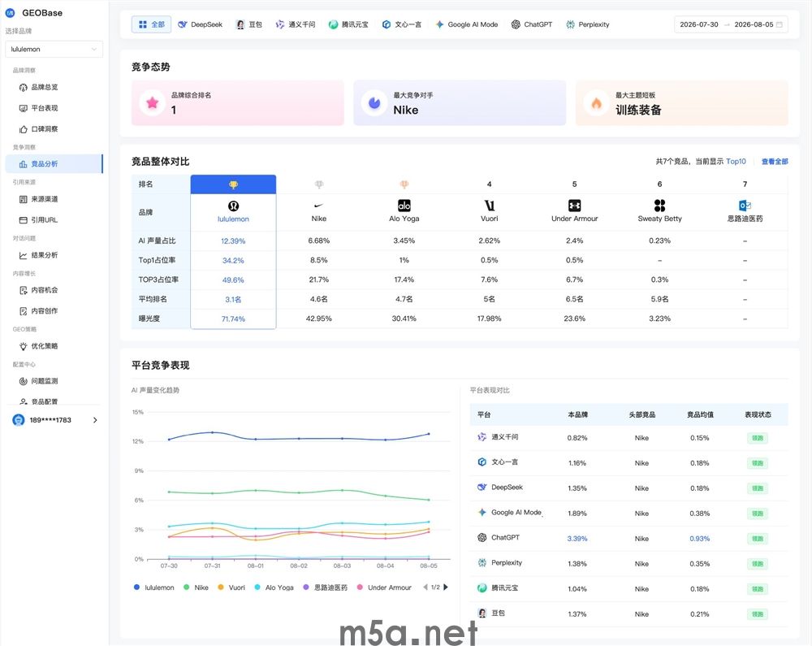Open the lululemon brand selector dropdown
Image resolution: width=812 pixels, height=646 pixels.
point(54,50)
